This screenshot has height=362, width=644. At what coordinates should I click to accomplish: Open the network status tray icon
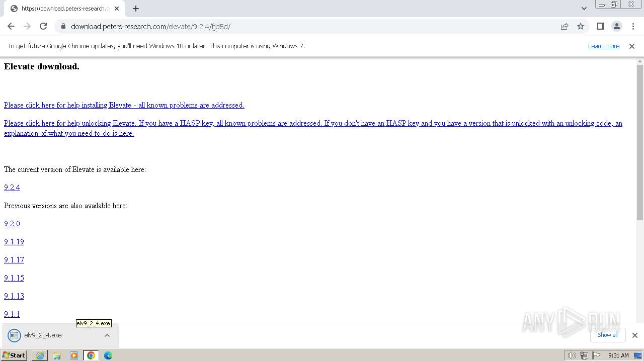(584, 355)
